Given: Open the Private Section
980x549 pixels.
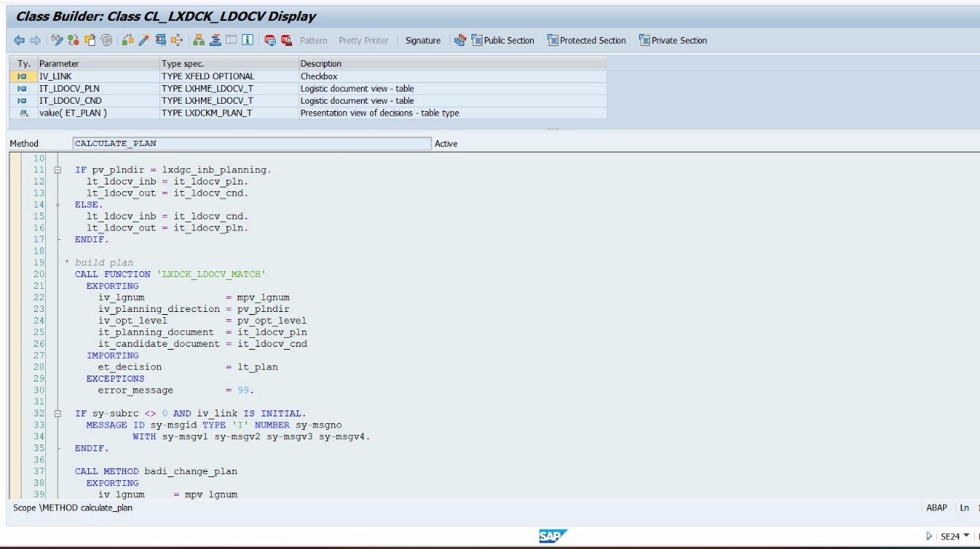Looking at the screenshot, I should [x=673, y=41].
